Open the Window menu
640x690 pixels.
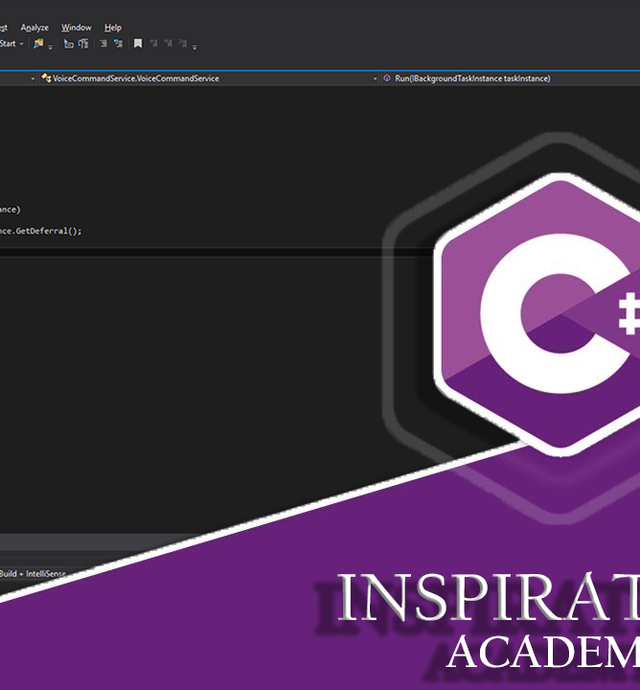[x=76, y=27]
